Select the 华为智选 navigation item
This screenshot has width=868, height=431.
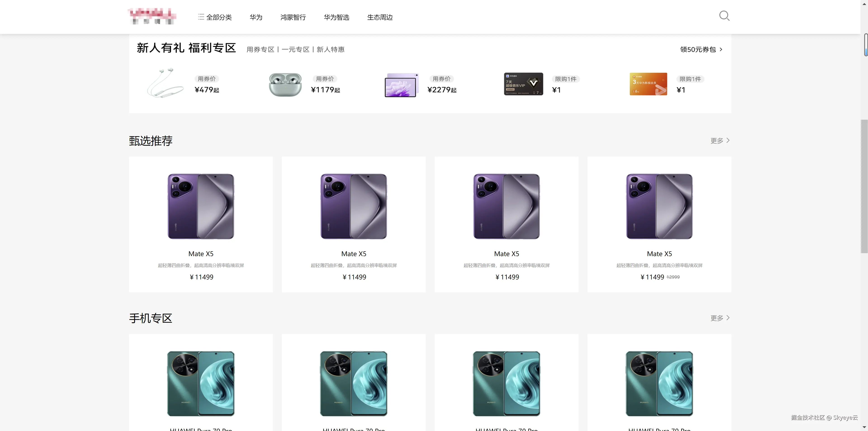[336, 17]
